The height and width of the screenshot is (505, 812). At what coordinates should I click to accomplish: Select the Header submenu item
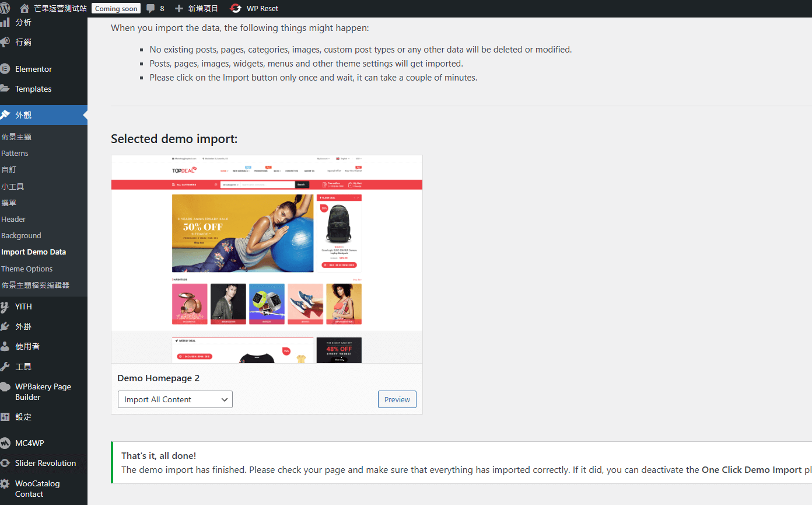13,219
